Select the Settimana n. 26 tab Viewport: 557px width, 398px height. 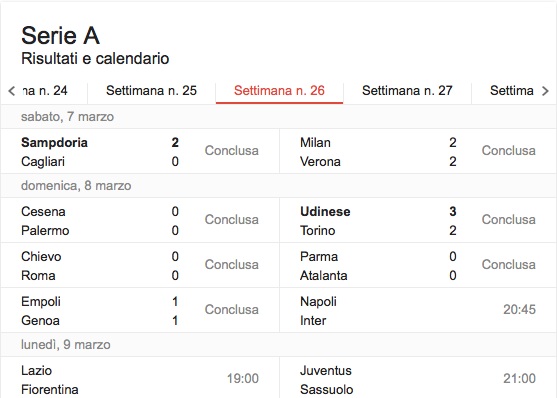click(x=279, y=91)
